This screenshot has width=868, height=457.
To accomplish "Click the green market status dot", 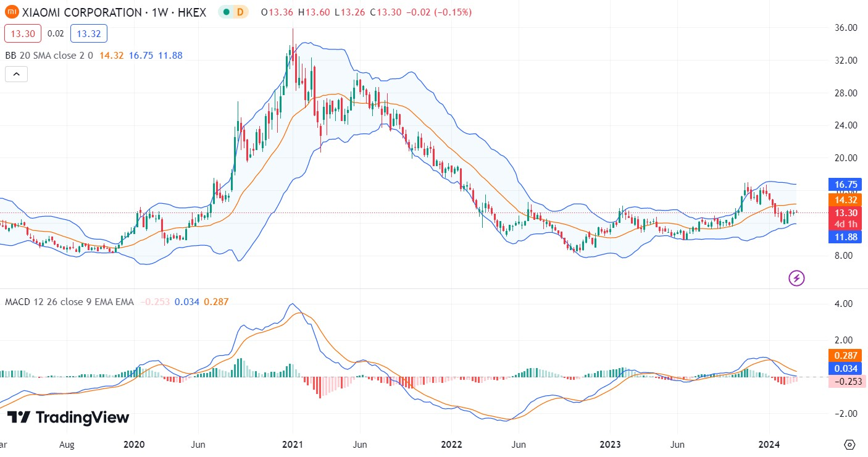I will coord(227,12).
